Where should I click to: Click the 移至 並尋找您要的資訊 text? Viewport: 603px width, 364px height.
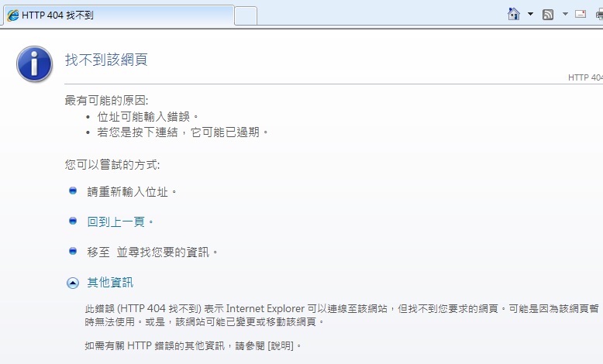(152, 252)
